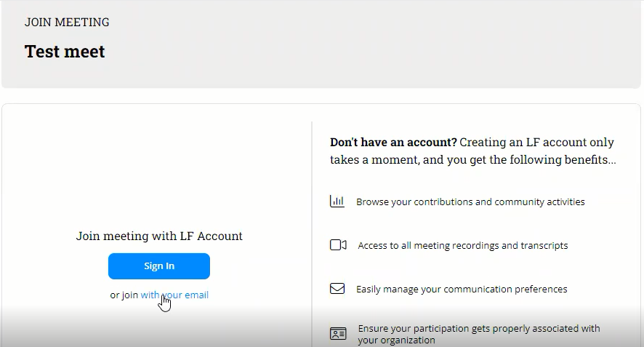Select "Easily manage your communication preferences" text
644x347 pixels.
coord(462,289)
